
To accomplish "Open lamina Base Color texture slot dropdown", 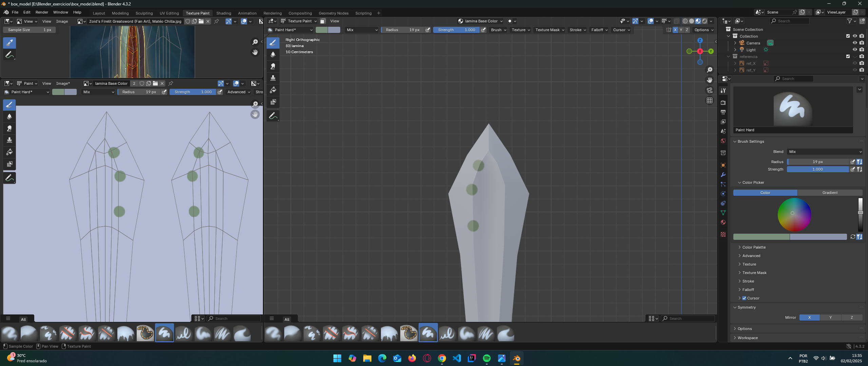I will click(x=481, y=21).
